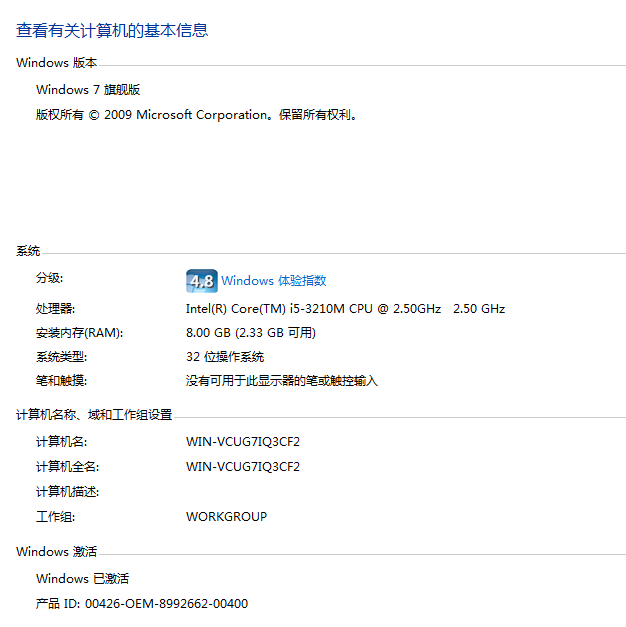This screenshot has width=626, height=627.
Task: Click the 8.00 GB (2.33 GB 可用) value
Action: pos(251,333)
